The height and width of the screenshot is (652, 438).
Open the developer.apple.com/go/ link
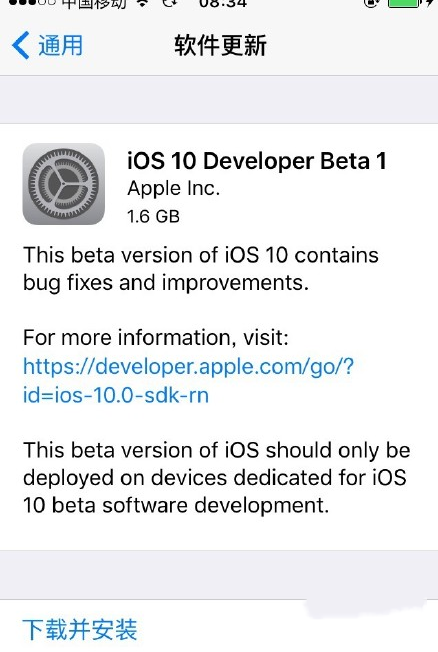point(188,367)
